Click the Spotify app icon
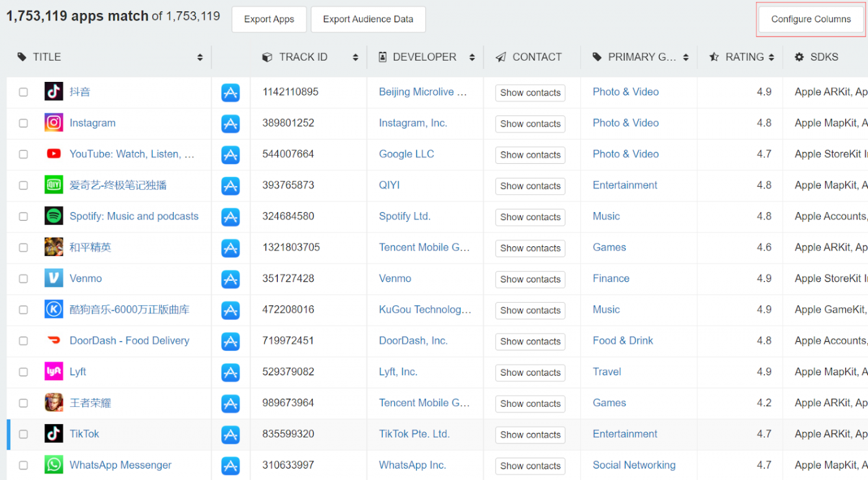The height and width of the screenshot is (480, 868). [x=53, y=216]
